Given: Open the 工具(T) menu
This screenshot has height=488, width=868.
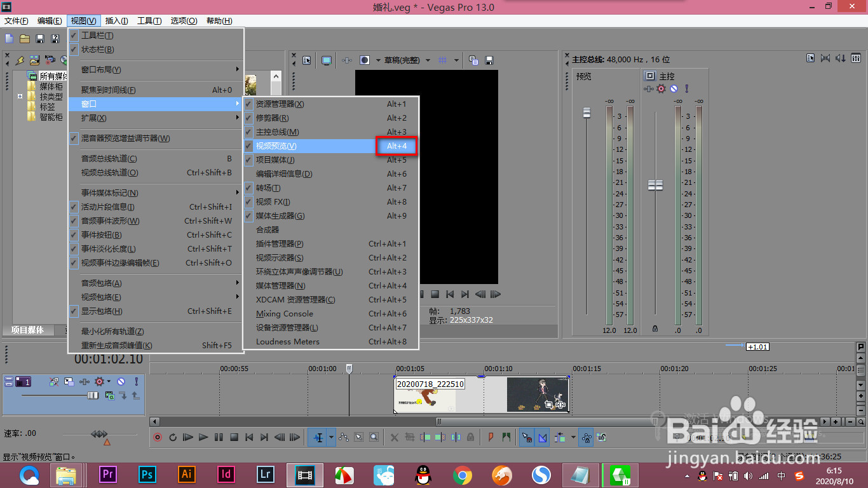Looking at the screenshot, I should (x=149, y=21).
